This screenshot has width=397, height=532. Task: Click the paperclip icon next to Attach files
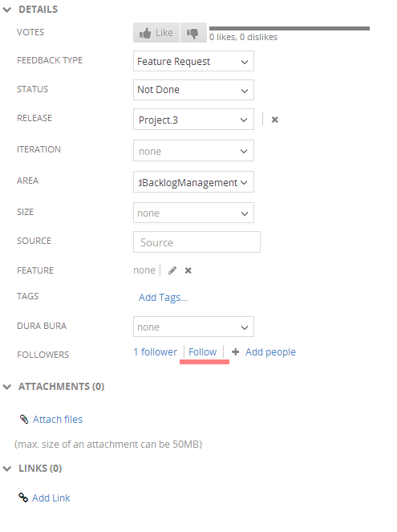[24, 420]
